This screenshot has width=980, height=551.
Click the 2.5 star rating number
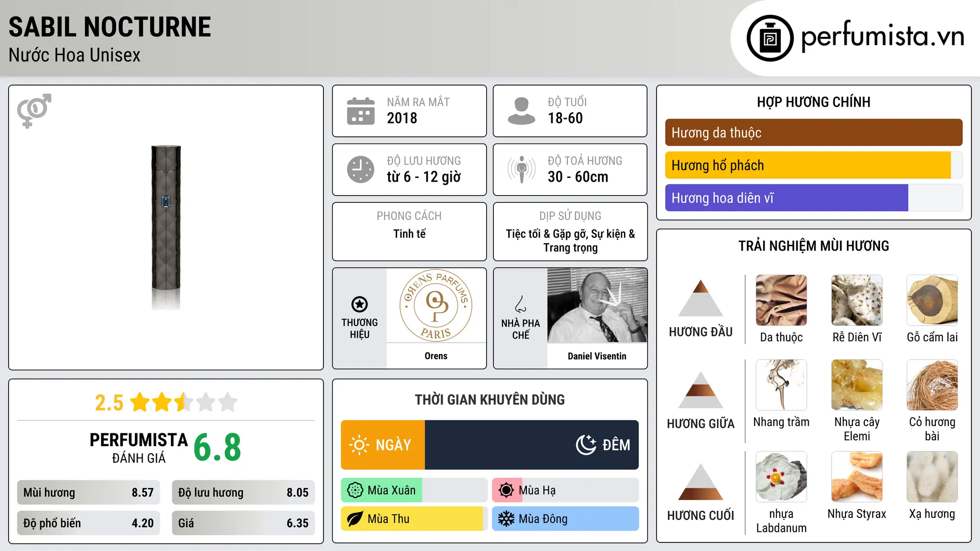(x=109, y=403)
